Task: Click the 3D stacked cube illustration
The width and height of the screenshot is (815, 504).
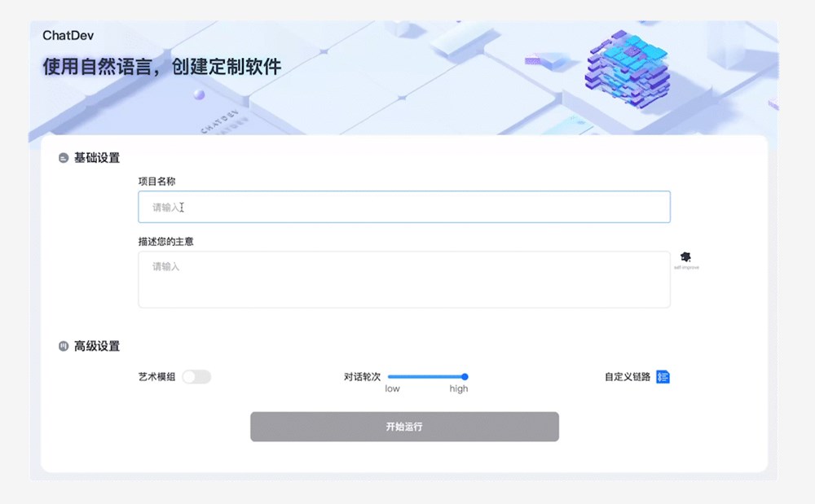Action: pyautogui.click(x=627, y=68)
